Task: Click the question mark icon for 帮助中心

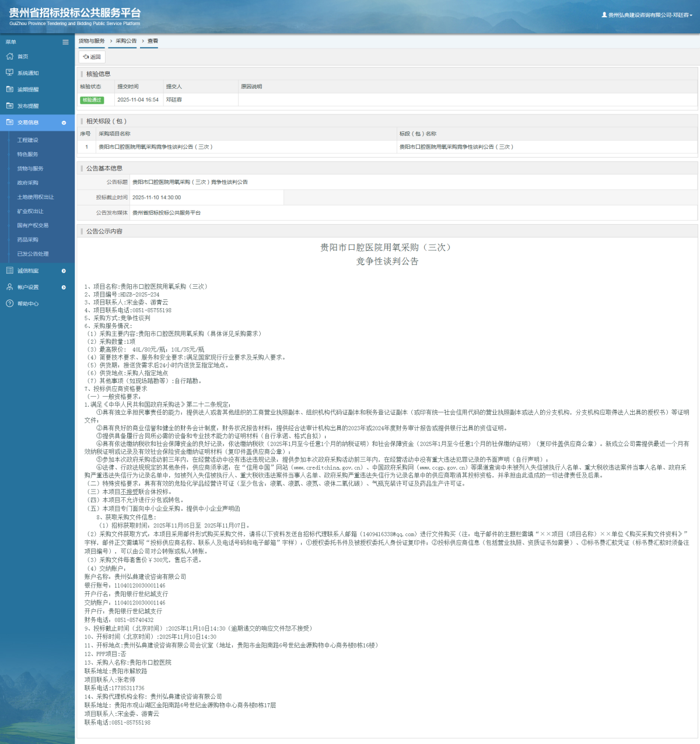Action: [9, 303]
